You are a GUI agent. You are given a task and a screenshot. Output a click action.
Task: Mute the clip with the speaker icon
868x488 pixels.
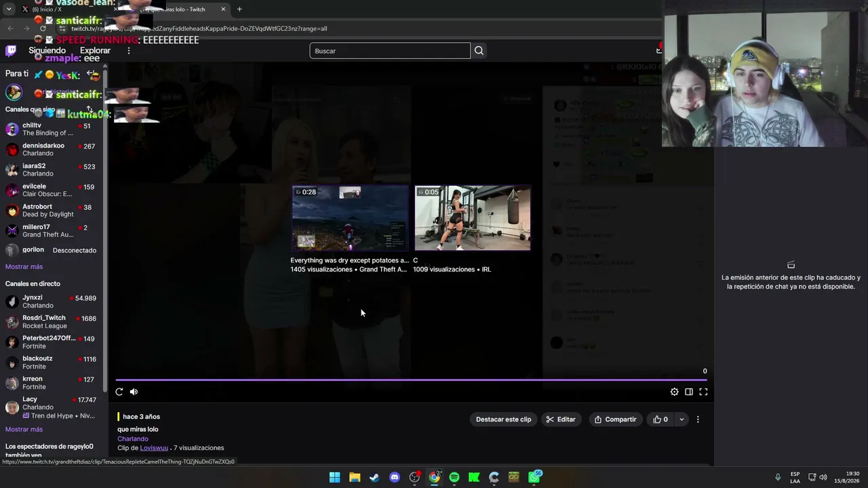134,392
